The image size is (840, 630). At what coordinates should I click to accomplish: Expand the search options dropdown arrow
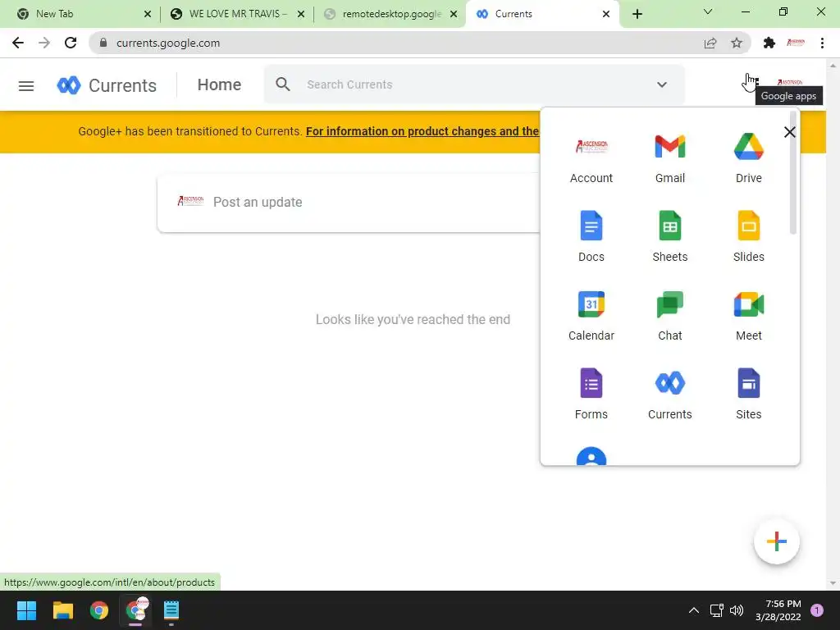click(662, 84)
